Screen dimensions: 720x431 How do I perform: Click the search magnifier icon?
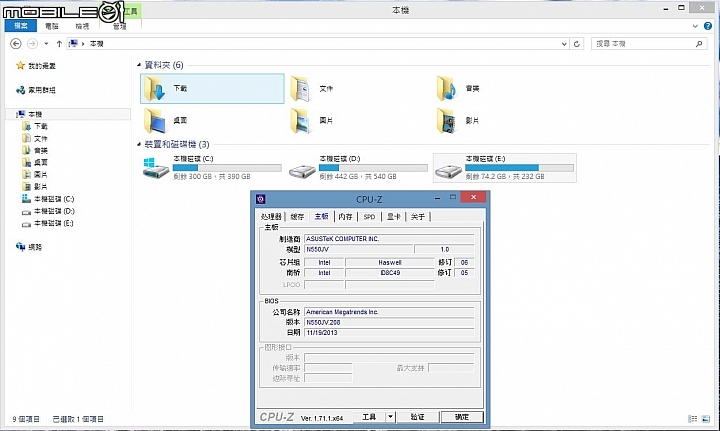tap(699, 44)
